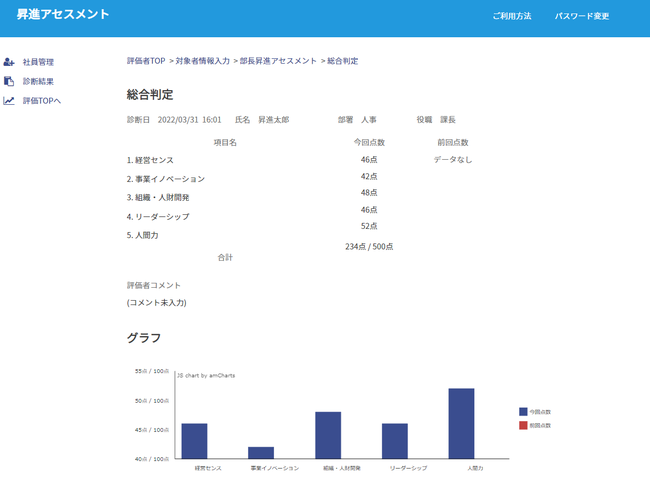The height and width of the screenshot is (489, 650).
Task: Open 診断結果 in the sidebar
Action: 38,81
